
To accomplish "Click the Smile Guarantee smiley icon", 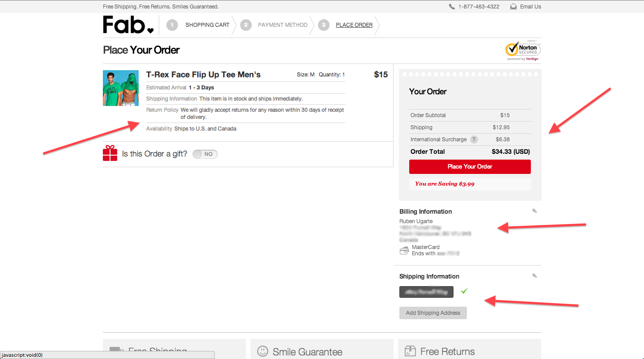I will click(x=263, y=351).
